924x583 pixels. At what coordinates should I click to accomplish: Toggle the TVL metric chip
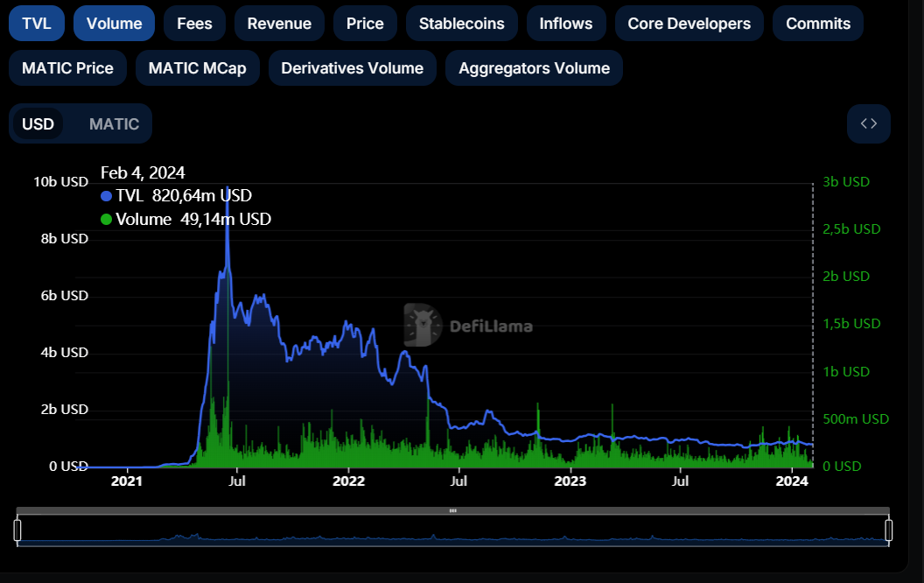coord(37,24)
